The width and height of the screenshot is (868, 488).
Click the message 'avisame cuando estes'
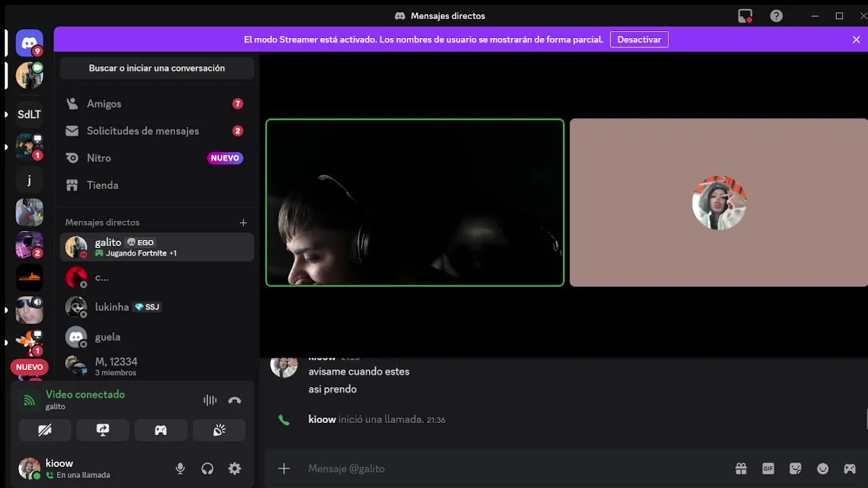[x=359, y=371]
